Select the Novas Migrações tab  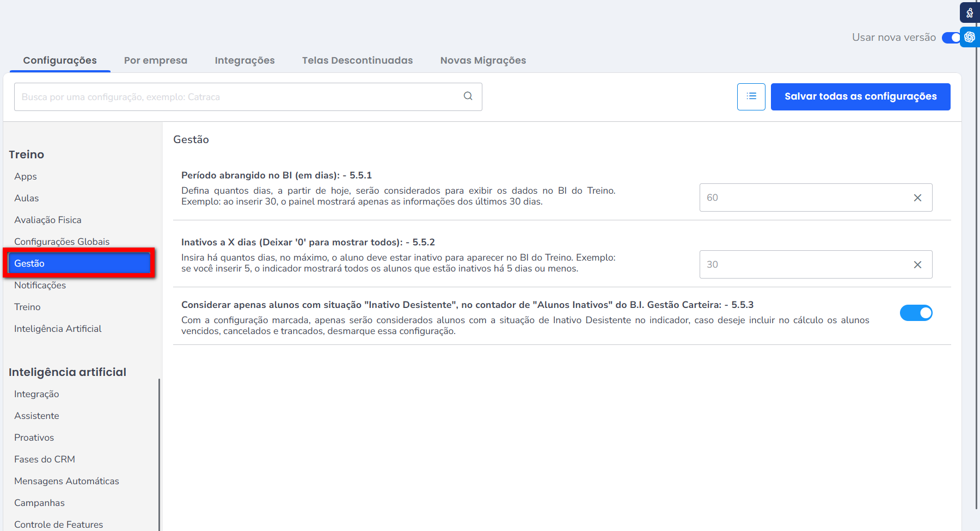click(483, 60)
